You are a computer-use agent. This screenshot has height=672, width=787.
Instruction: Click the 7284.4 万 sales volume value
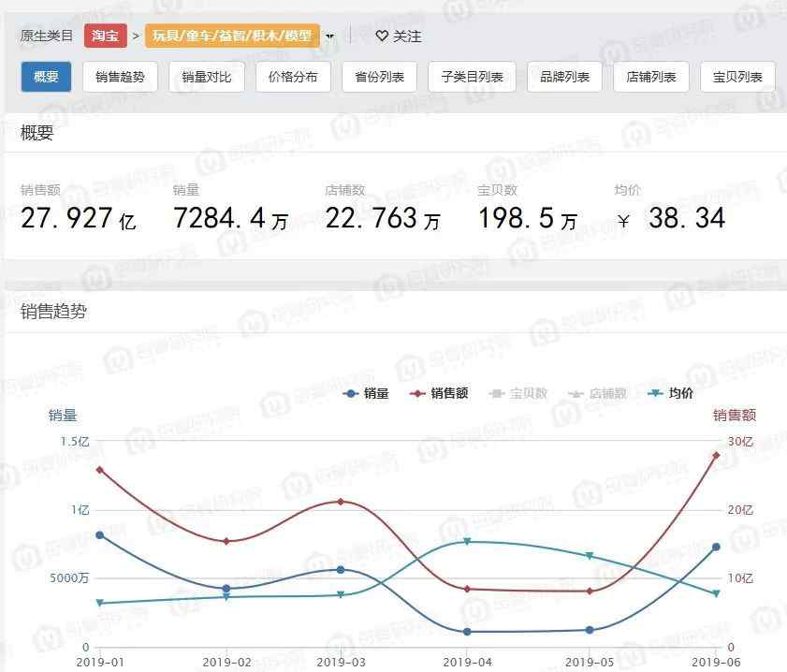[x=231, y=218]
